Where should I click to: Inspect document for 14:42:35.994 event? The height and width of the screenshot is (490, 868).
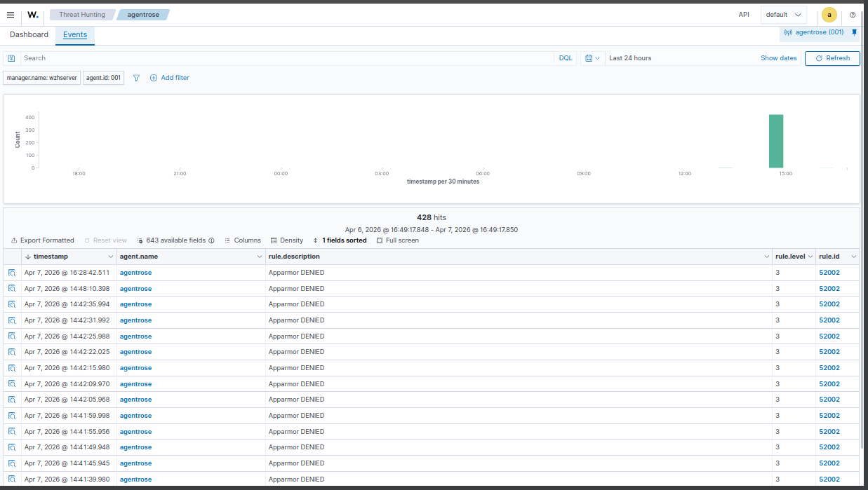(x=12, y=304)
